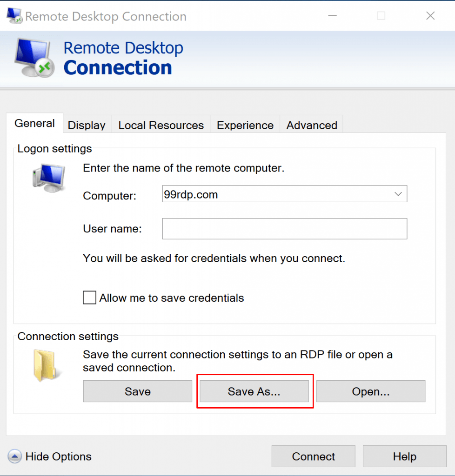The image size is (455, 476).
Task: Click the Remote Desktop title bar icon
Action: coord(14,16)
